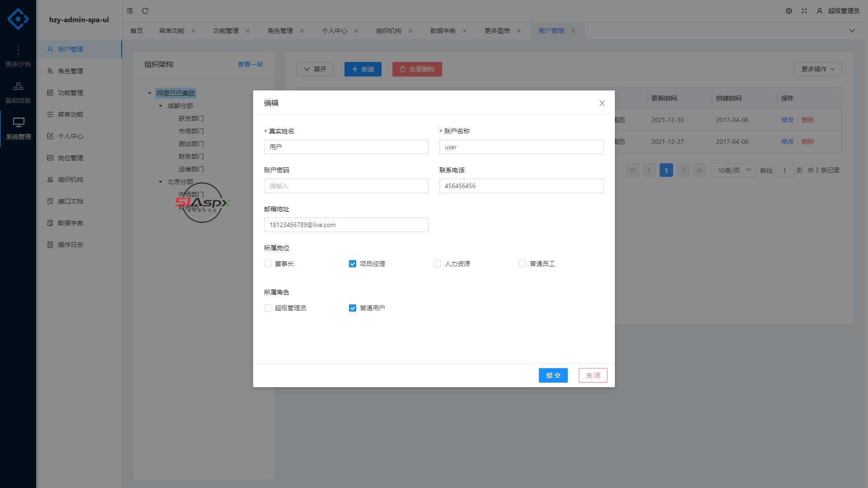Close the 个人中心 tab
The image size is (868, 488).
[x=356, y=31]
